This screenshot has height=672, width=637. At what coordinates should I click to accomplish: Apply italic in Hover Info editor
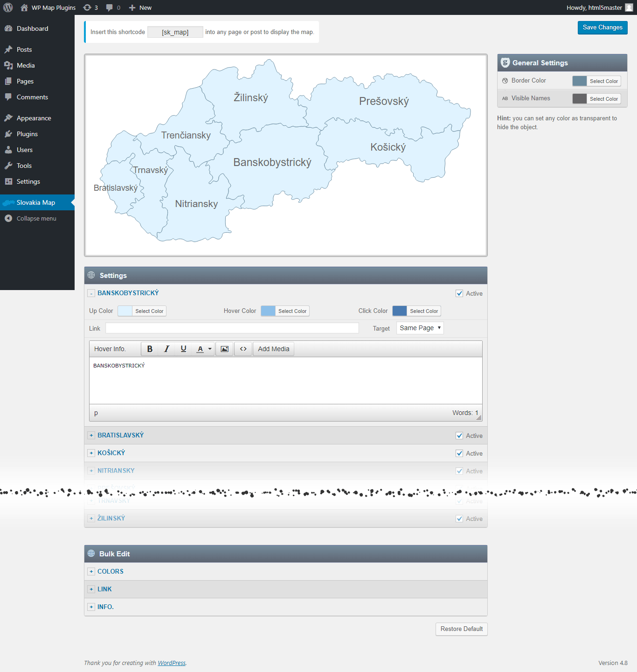166,349
